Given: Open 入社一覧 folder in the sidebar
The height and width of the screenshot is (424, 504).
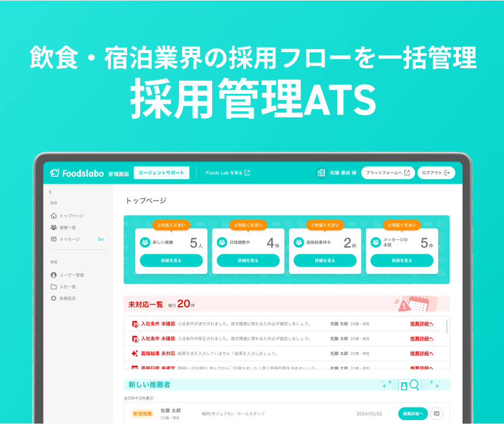Looking at the screenshot, I should (63, 286).
